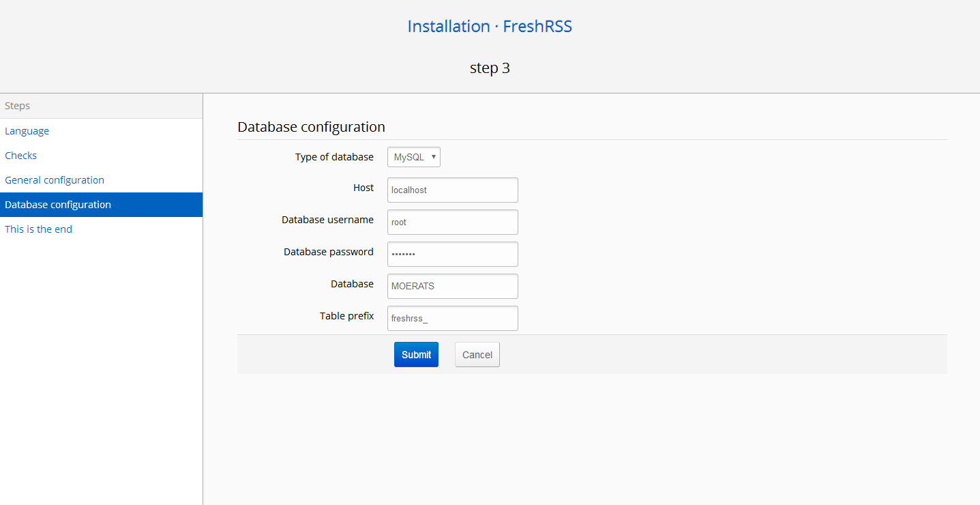The width and height of the screenshot is (980, 505).
Task: Click the Database password label
Action: coord(329,252)
